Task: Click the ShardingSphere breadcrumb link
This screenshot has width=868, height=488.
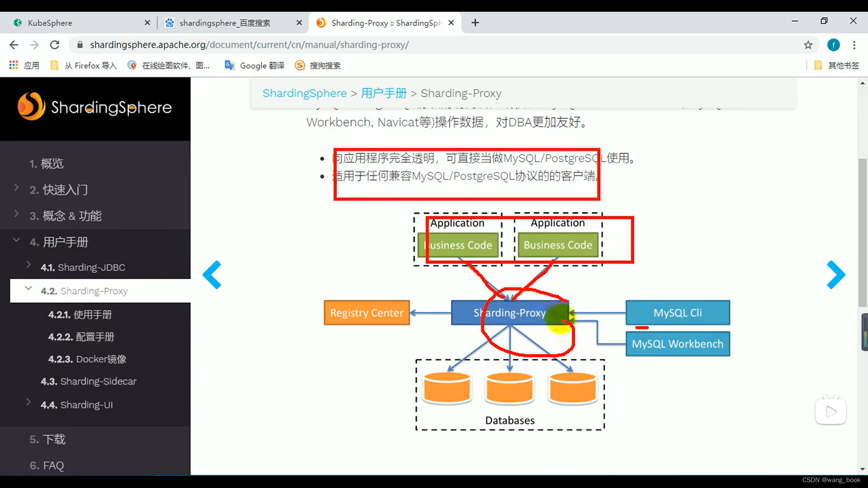Action: pos(305,93)
